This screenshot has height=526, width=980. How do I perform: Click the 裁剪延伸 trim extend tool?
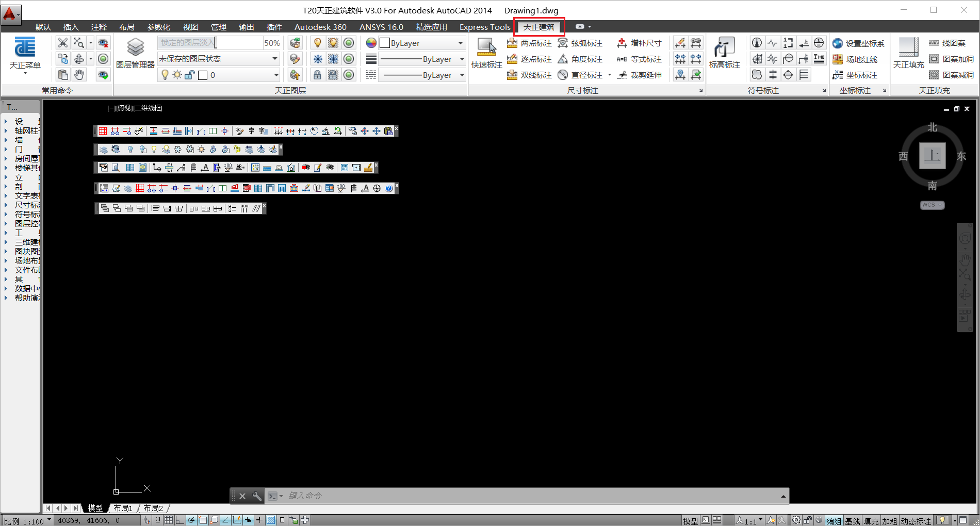pos(640,75)
